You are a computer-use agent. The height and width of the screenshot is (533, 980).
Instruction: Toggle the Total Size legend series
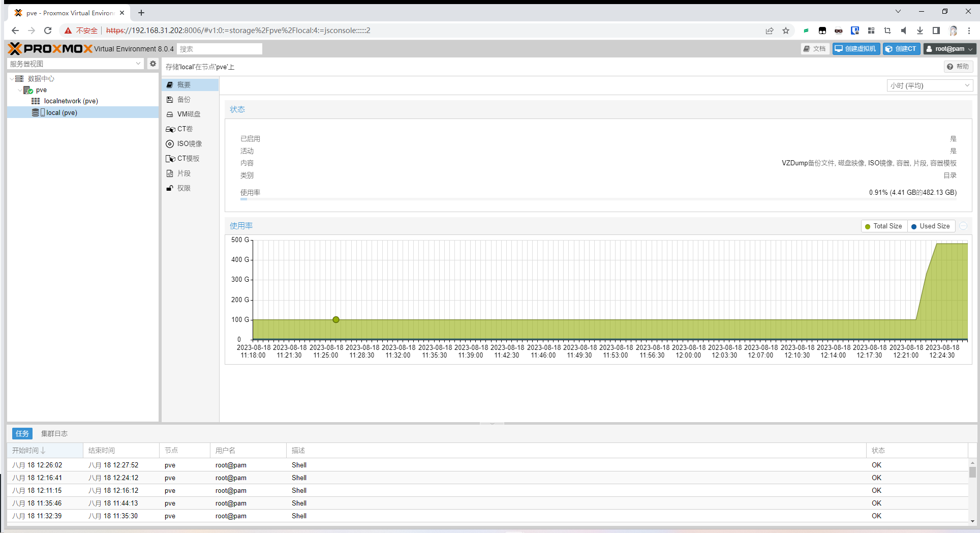point(883,226)
